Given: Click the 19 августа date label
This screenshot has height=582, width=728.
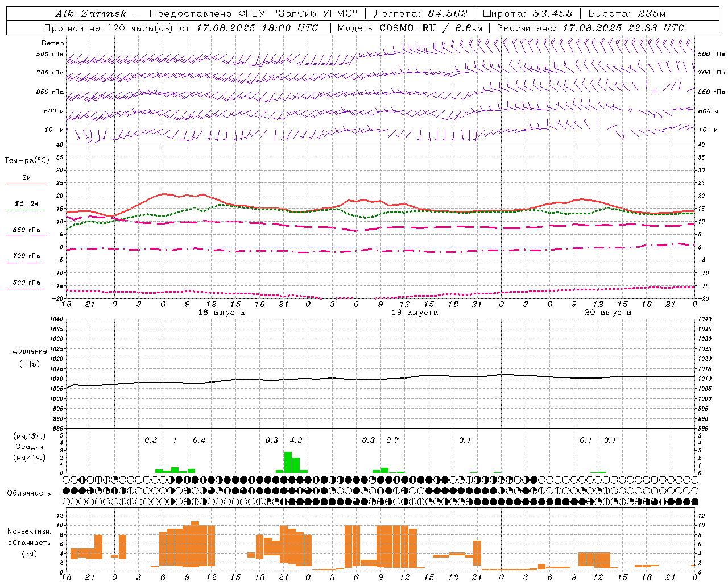Looking at the screenshot, I should click(x=415, y=313).
